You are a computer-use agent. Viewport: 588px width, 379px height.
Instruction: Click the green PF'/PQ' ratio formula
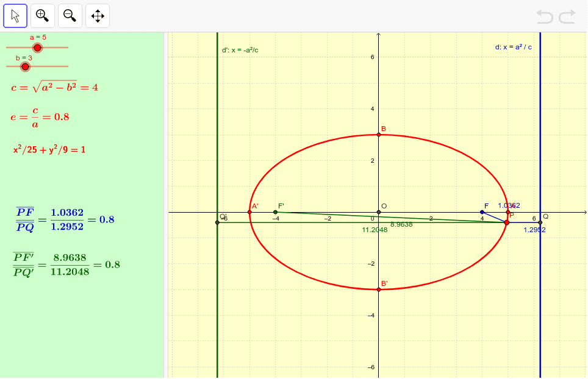pos(66,264)
